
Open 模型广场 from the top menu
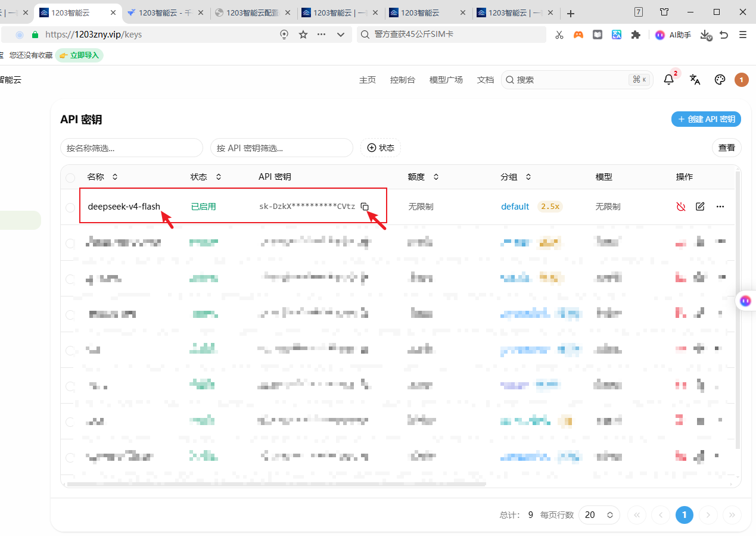click(446, 80)
